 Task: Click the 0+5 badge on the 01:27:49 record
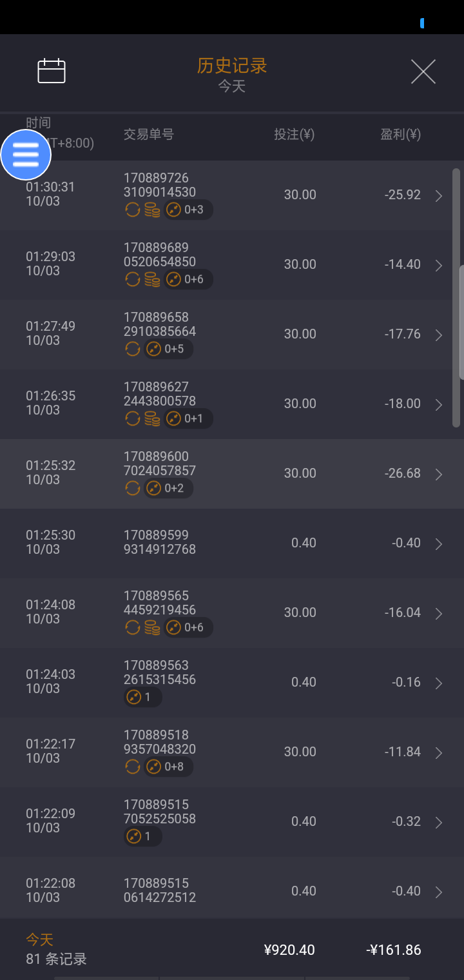(x=168, y=349)
